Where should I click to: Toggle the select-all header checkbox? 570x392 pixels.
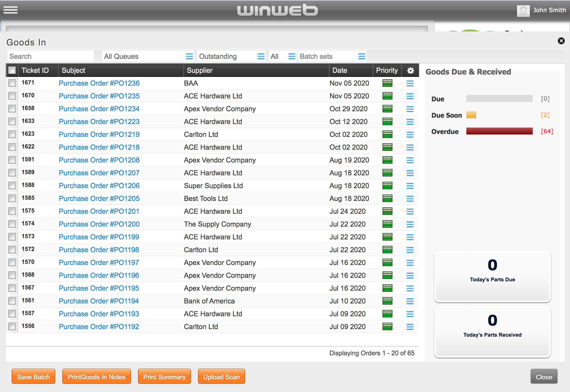[12, 70]
